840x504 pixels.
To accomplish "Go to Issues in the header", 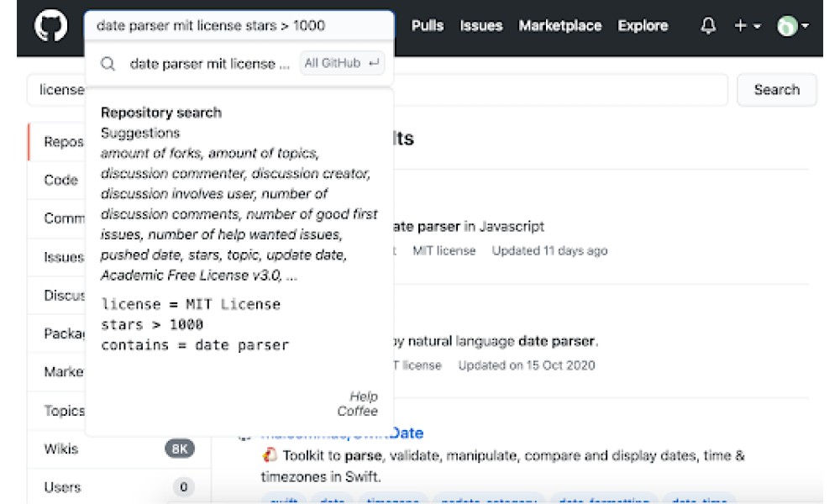I will click(481, 25).
